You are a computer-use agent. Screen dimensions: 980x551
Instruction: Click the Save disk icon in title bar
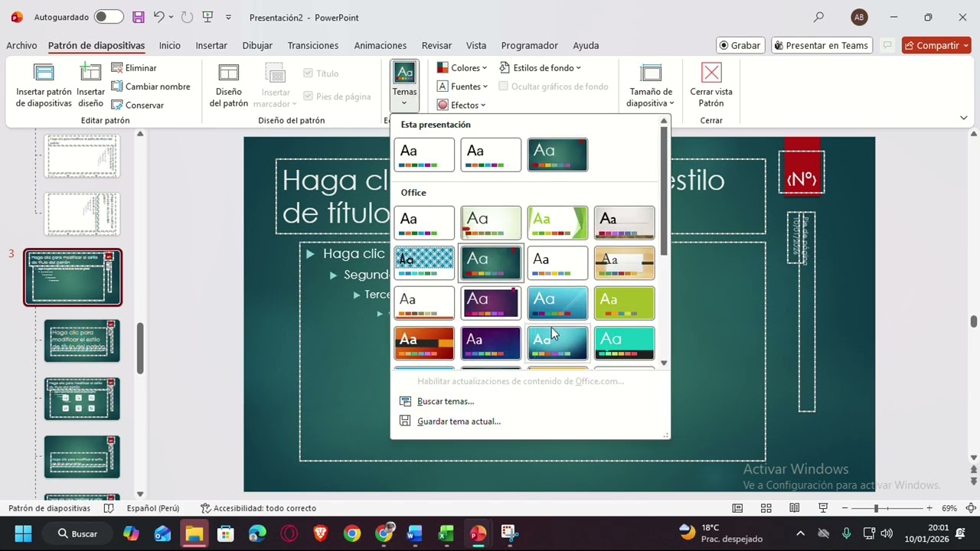click(x=138, y=17)
